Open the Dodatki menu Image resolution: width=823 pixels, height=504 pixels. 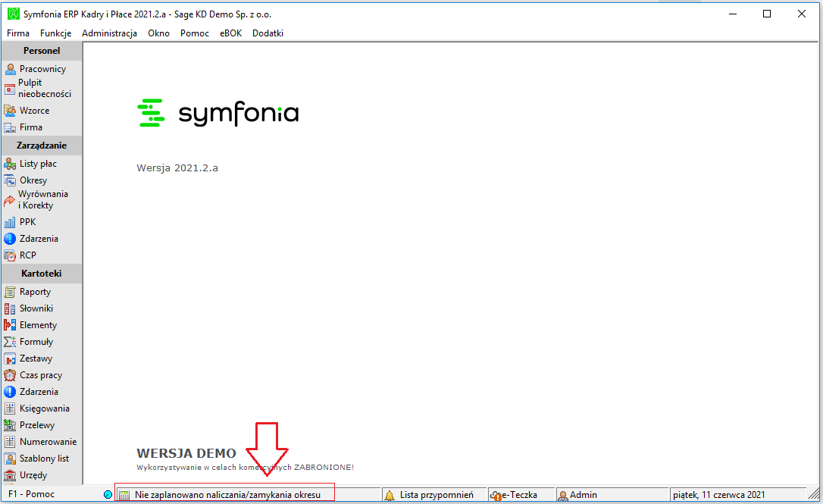click(268, 33)
